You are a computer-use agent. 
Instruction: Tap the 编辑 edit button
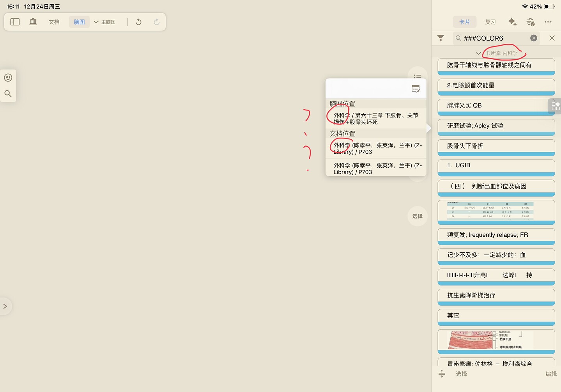pyautogui.click(x=551, y=374)
